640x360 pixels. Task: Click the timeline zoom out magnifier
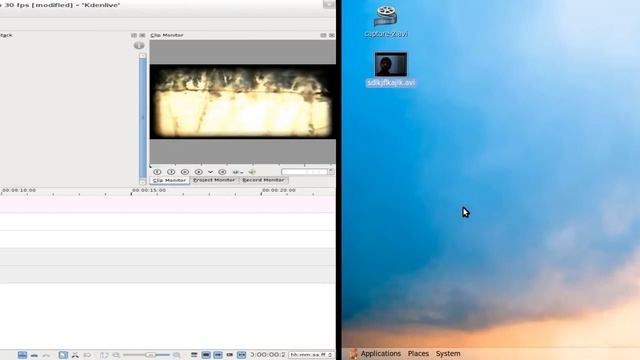click(x=116, y=355)
